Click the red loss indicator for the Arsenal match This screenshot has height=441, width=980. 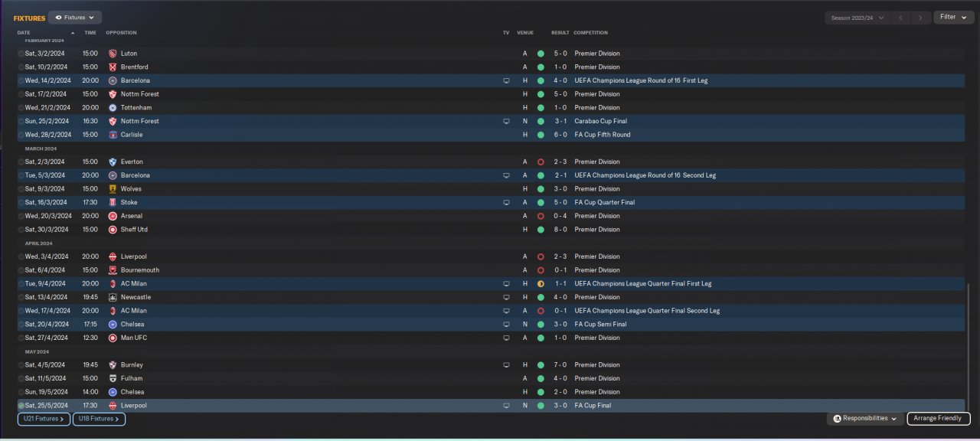541,216
